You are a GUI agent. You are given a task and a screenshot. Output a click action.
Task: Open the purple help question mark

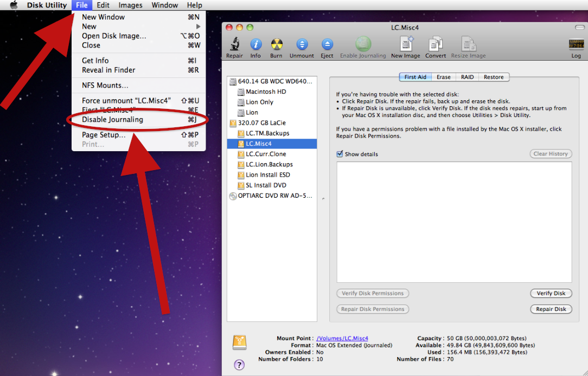239,365
